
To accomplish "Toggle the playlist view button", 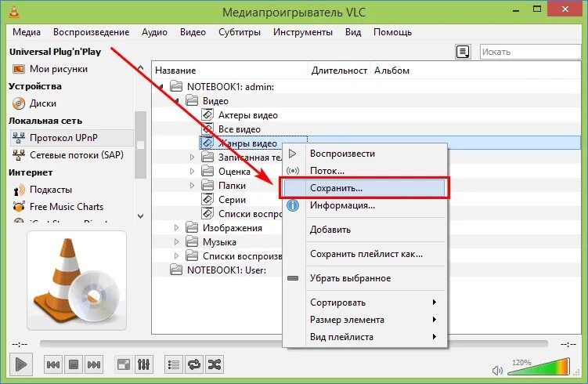I will (x=174, y=364).
